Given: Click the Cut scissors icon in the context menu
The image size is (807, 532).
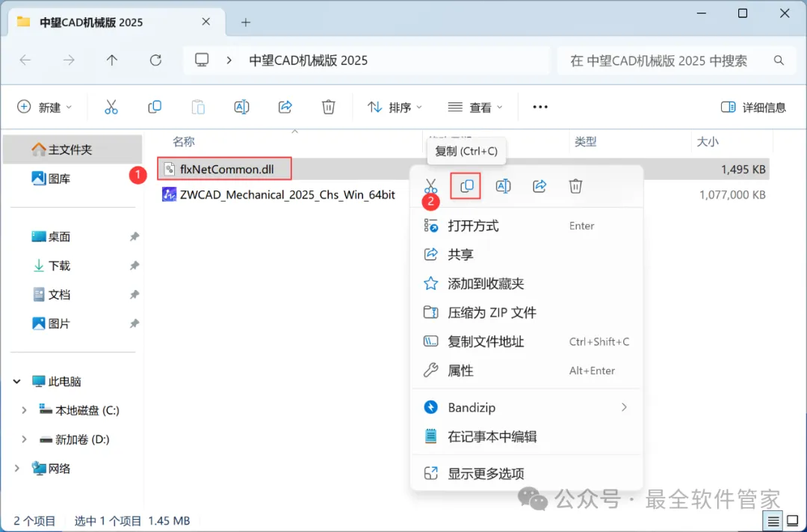Looking at the screenshot, I should (431, 186).
